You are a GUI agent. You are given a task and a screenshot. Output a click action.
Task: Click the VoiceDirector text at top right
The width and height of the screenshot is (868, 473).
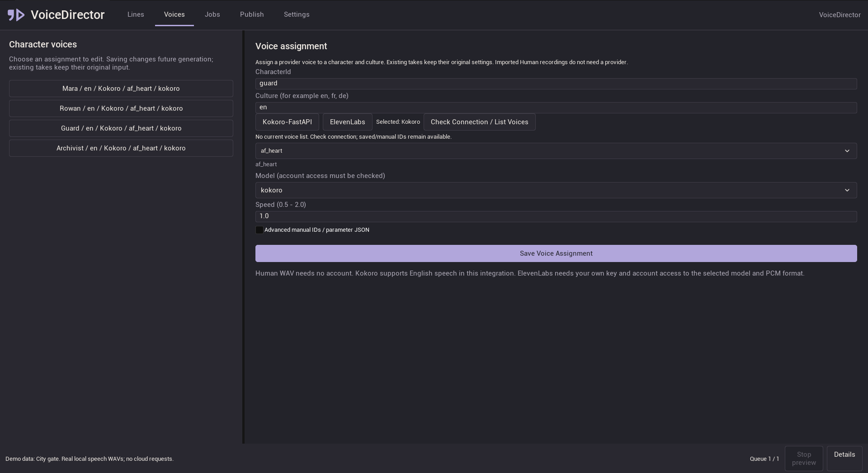click(840, 15)
